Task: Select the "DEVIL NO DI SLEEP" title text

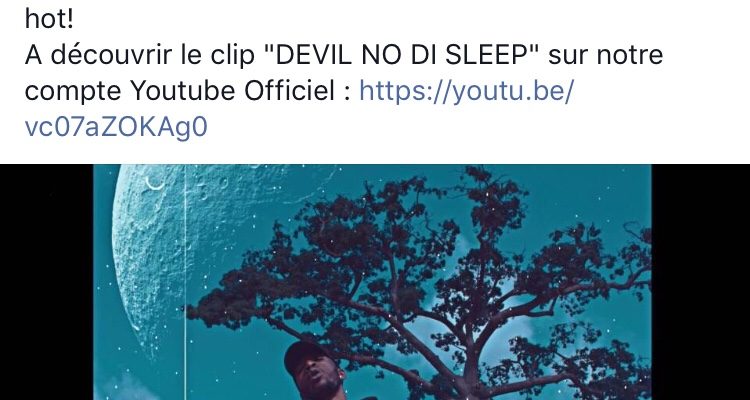Action: (402, 56)
